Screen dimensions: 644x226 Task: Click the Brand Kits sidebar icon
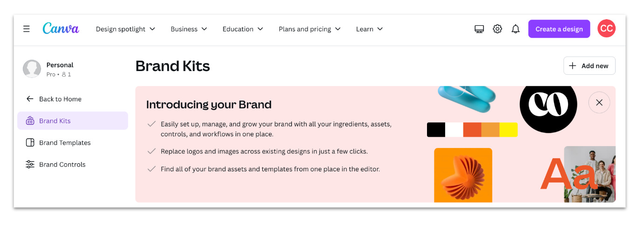click(x=30, y=121)
